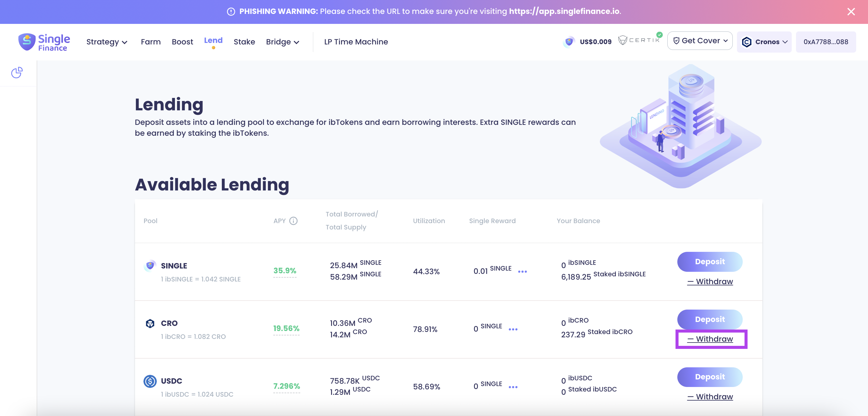Click the US$0.009 token price
The width and height of the screenshot is (868, 416).
point(595,42)
